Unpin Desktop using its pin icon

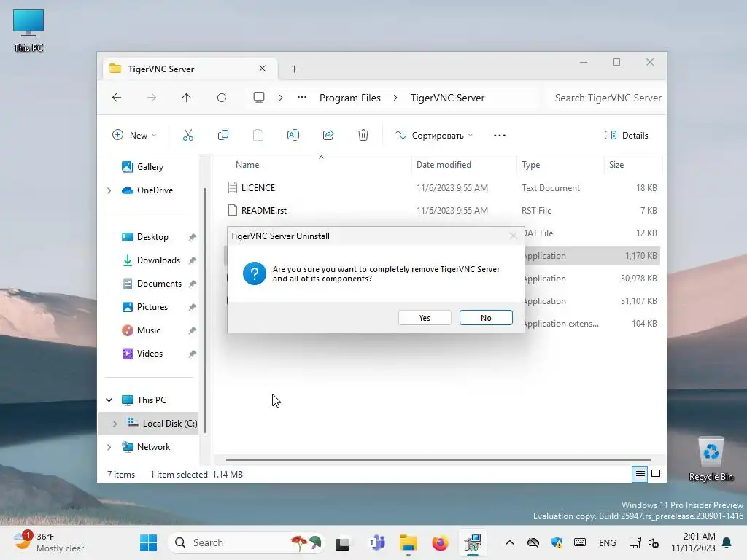192,237
